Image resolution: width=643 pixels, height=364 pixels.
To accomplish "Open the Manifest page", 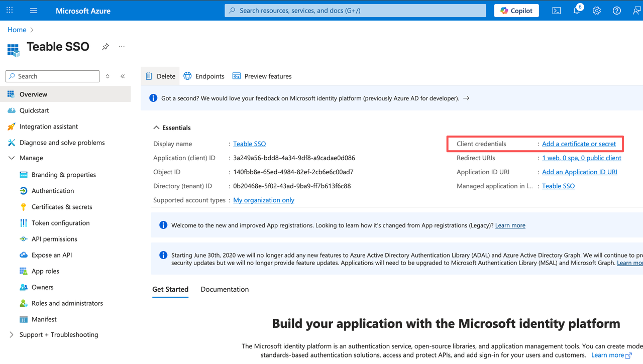I will pyautogui.click(x=44, y=319).
